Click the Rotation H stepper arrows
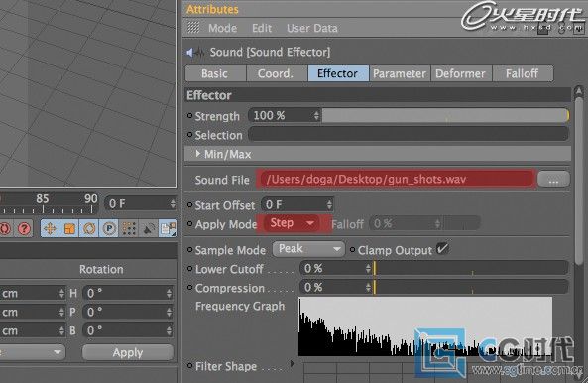The image size is (588, 383). click(170, 293)
